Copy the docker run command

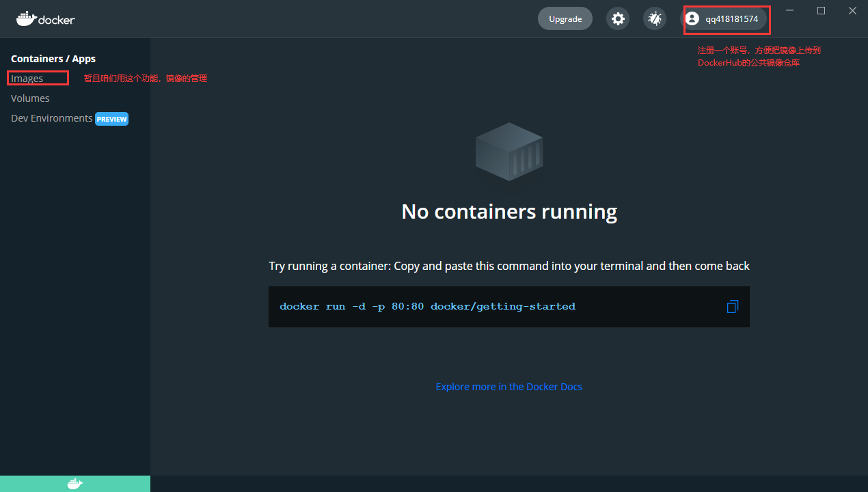(x=732, y=307)
